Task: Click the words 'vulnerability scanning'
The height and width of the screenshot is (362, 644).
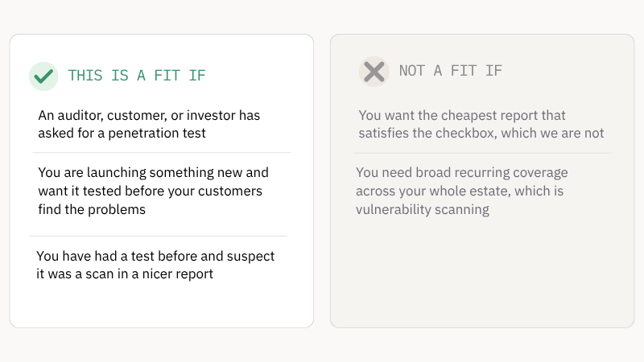Action: coord(422,209)
